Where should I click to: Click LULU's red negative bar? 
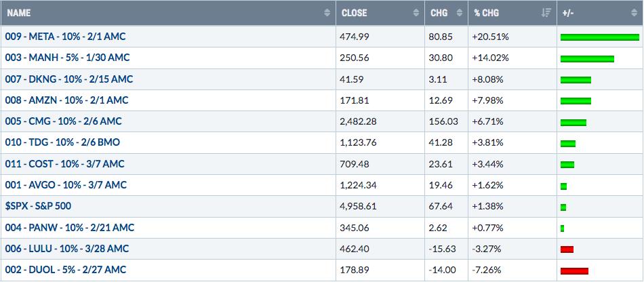tap(567, 249)
